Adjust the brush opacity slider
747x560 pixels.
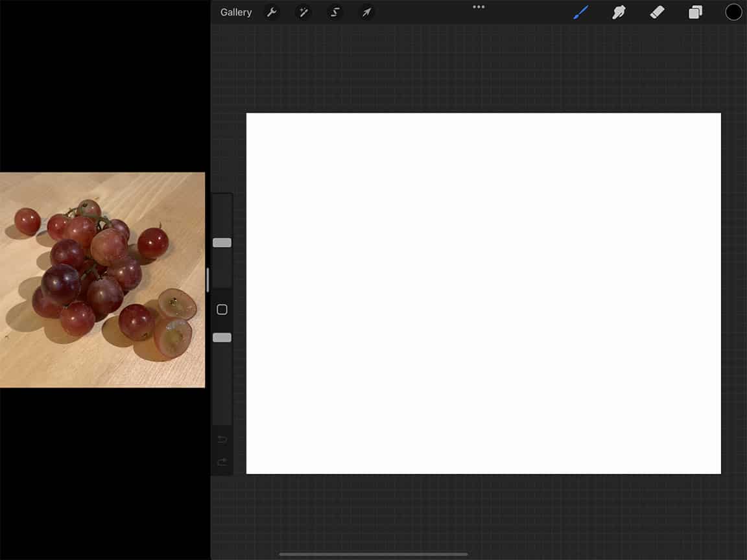tap(222, 337)
